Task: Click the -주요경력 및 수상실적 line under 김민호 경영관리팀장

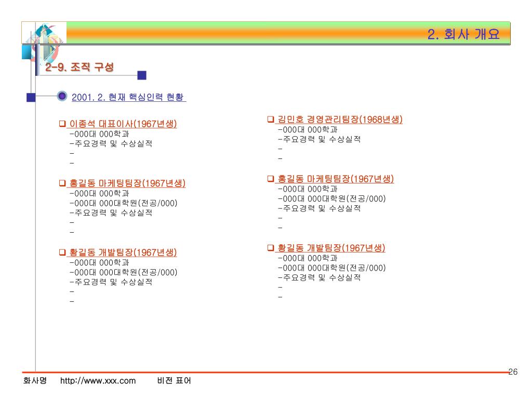Action: 319,139
